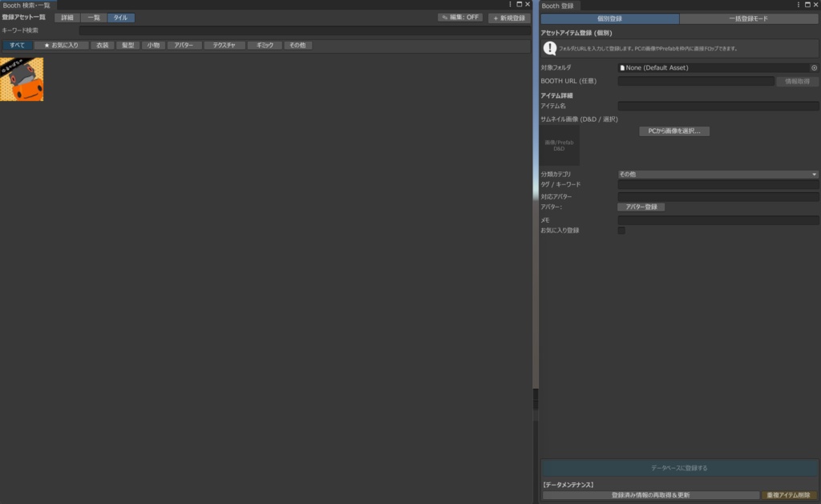The height and width of the screenshot is (504, 821).
Task: Focus the BOOTH URL (任意) input field
Action: tap(696, 81)
